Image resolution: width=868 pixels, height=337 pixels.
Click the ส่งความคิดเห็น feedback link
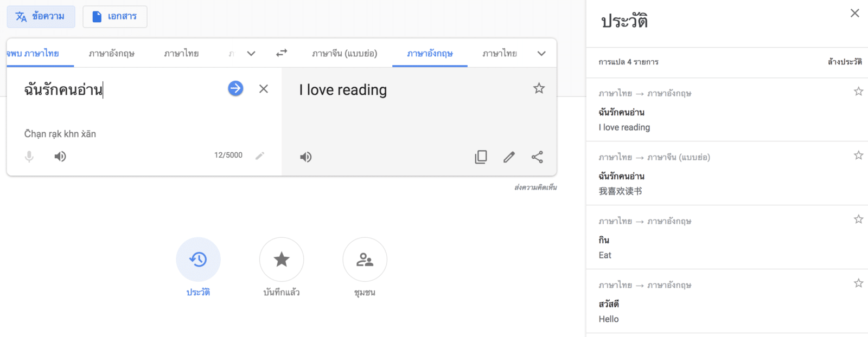tap(535, 187)
